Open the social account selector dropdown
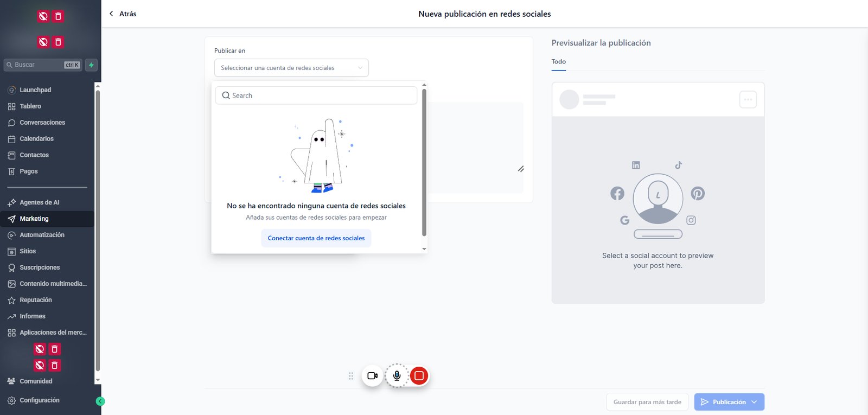 pos(291,68)
